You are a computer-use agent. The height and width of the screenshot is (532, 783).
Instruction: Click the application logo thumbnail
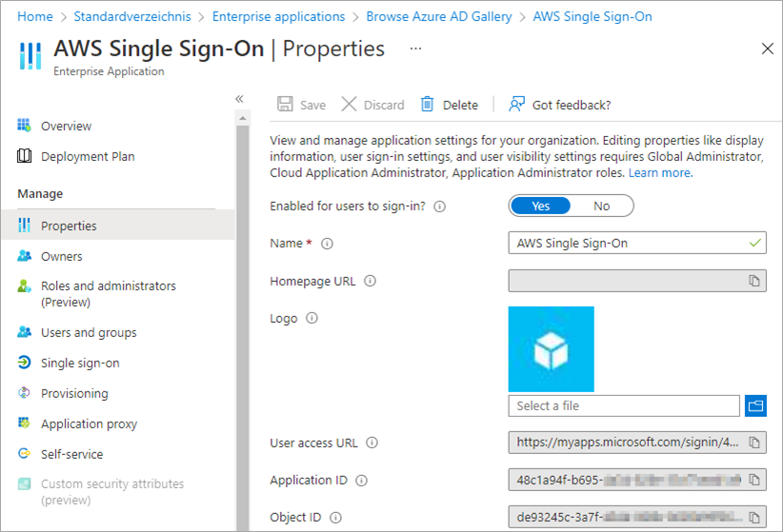(x=552, y=349)
